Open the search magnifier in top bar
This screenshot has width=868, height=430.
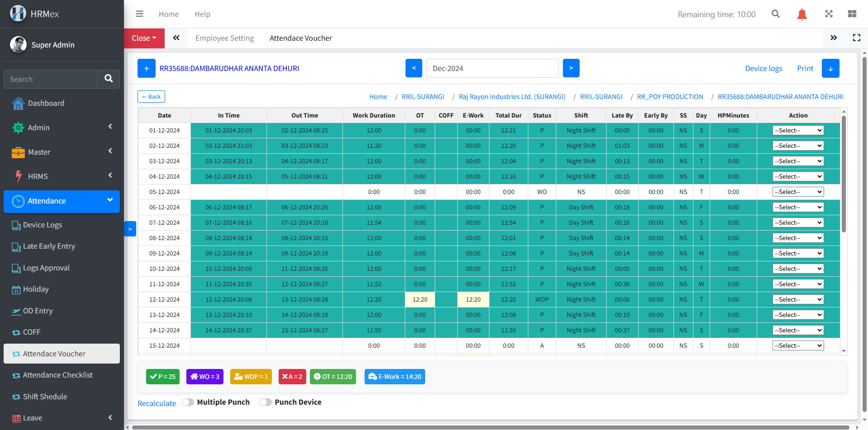775,14
